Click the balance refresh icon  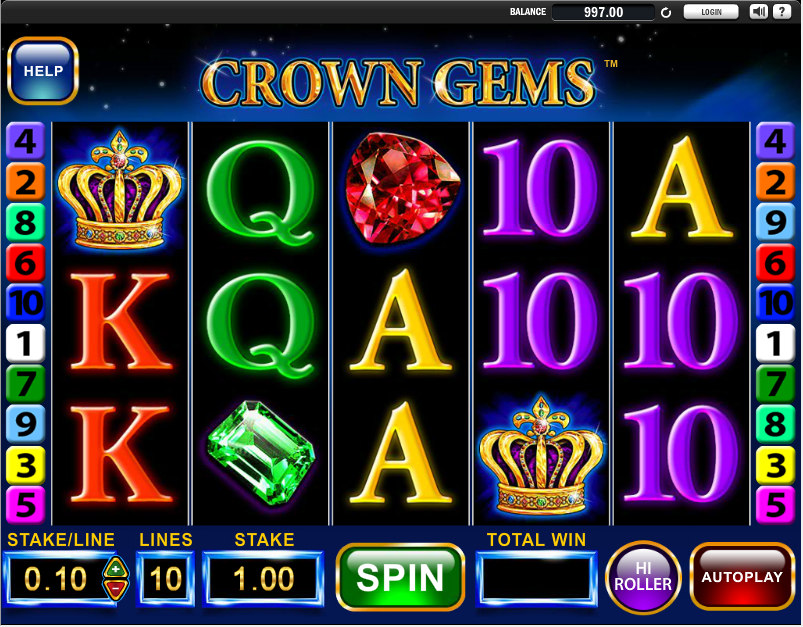coord(666,13)
